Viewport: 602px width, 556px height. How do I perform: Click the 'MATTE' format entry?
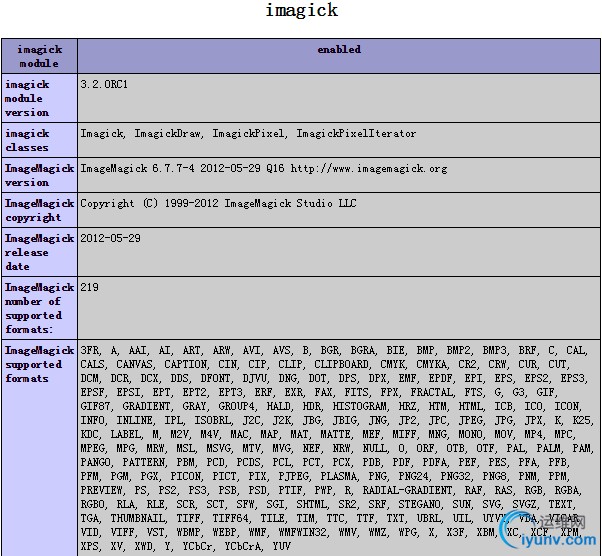click(336, 434)
